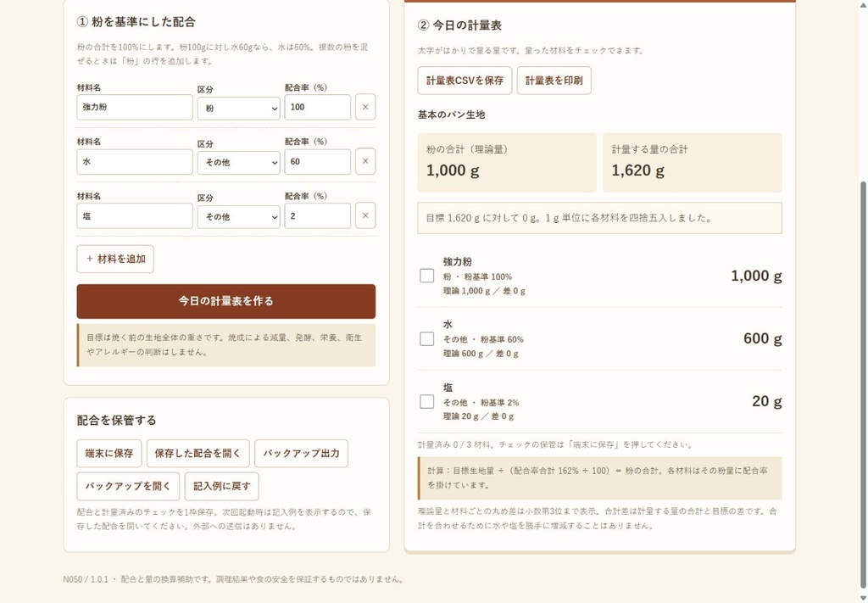Select the 粉の合計（理論量） 1,000 g value
Viewport: 868px width, 603px height.
tap(453, 170)
